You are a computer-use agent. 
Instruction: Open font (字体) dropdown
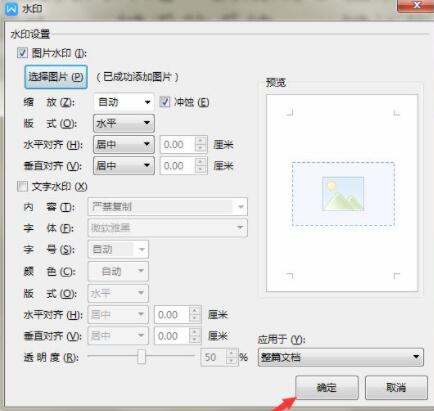coord(168,228)
